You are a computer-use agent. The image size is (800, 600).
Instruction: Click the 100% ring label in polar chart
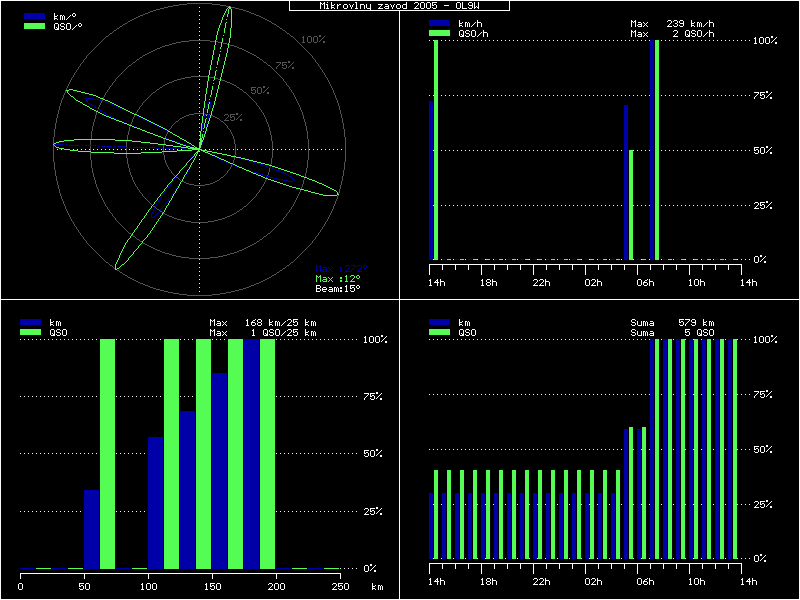tap(313, 40)
